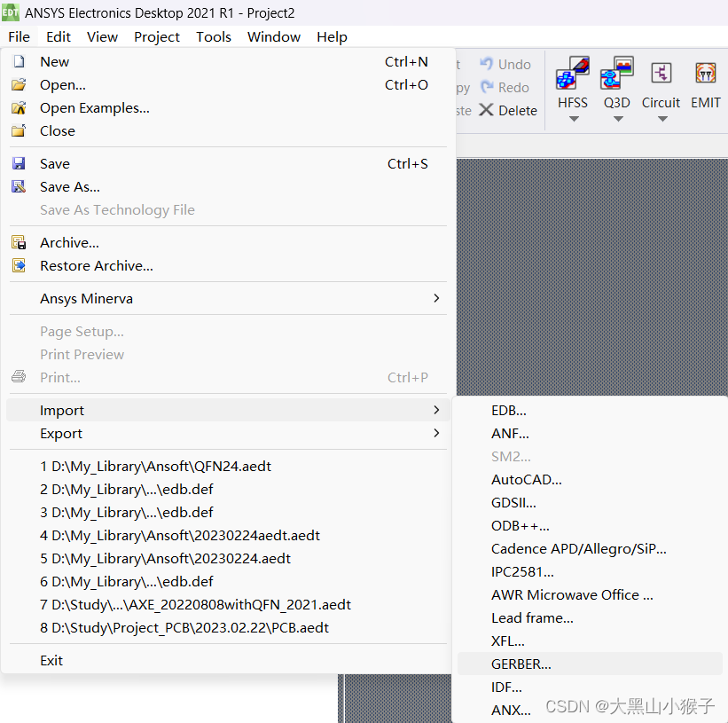Image resolution: width=728 pixels, height=723 pixels.
Task: Import an ANF... file
Action: coord(590,433)
